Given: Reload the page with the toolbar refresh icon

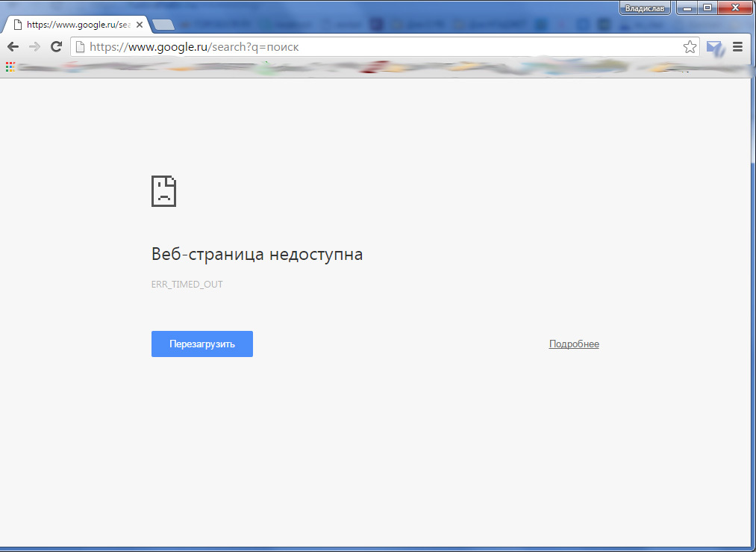Looking at the screenshot, I should pyautogui.click(x=56, y=47).
